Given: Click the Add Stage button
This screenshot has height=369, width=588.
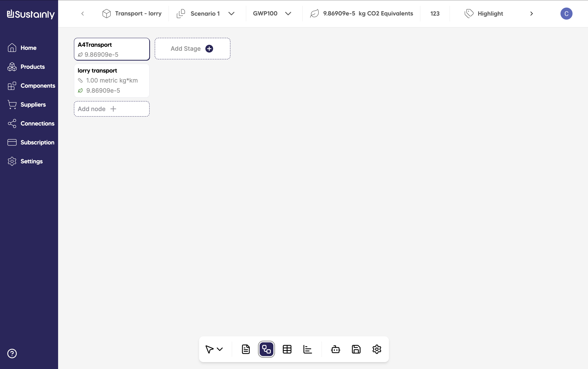Looking at the screenshot, I should point(192,48).
